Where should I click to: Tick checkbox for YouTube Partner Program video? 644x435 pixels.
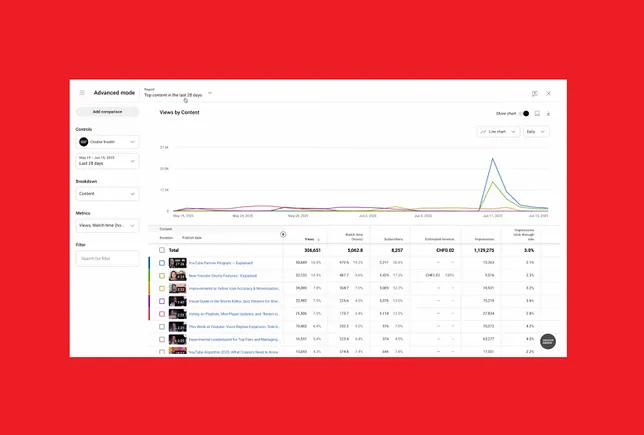tap(162, 263)
